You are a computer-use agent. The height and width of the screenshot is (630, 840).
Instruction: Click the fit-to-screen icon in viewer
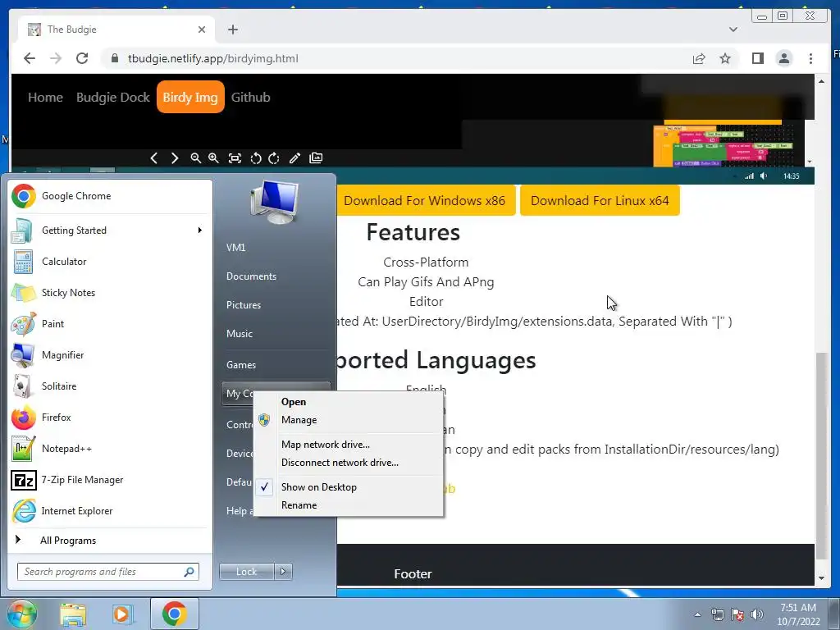(235, 158)
